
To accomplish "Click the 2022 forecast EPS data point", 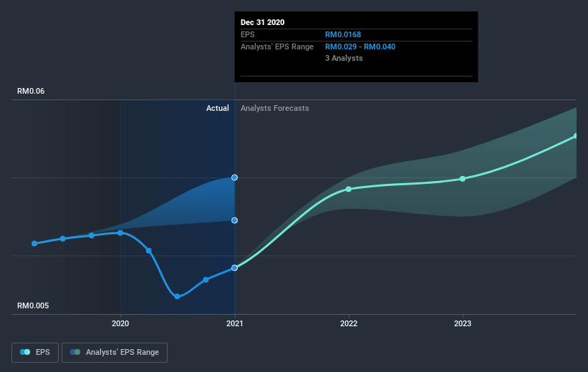I will pos(349,189).
